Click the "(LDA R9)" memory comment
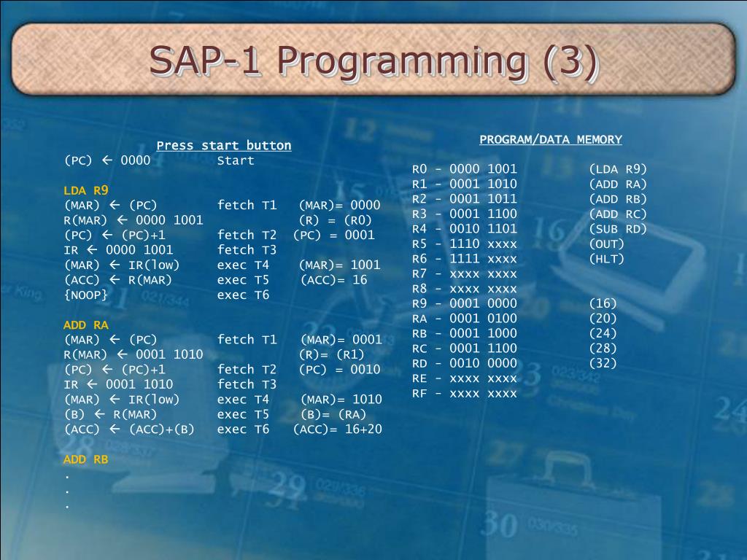The height and width of the screenshot is (560, 747). (x=618, y=169)
